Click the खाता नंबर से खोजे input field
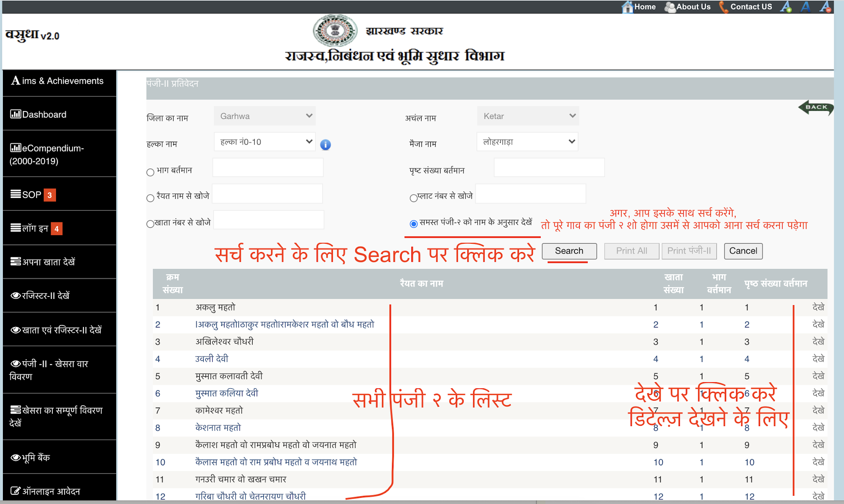This screenshot has height=504, width=844. click(x=269, y=220)
